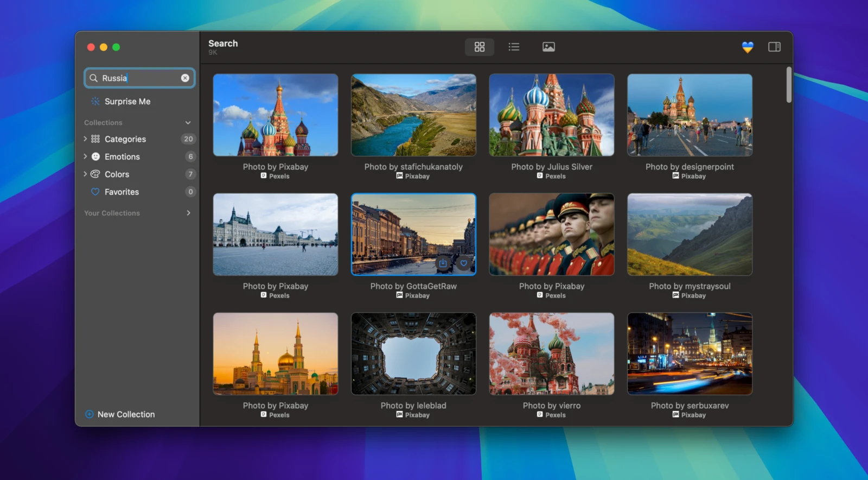This screenshot has height=480, width=868.
Task: Open the soldiers in red uniforms photo
Action: coord(551,235)
